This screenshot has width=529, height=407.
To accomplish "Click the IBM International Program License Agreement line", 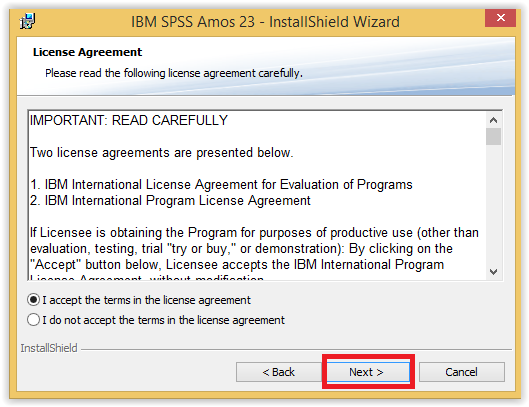I will tap(170, 200).
